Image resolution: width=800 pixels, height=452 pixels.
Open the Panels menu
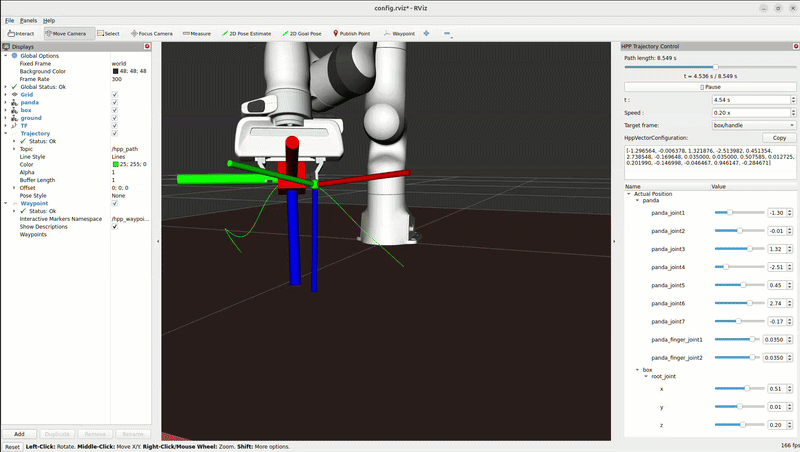click(29, 20)
